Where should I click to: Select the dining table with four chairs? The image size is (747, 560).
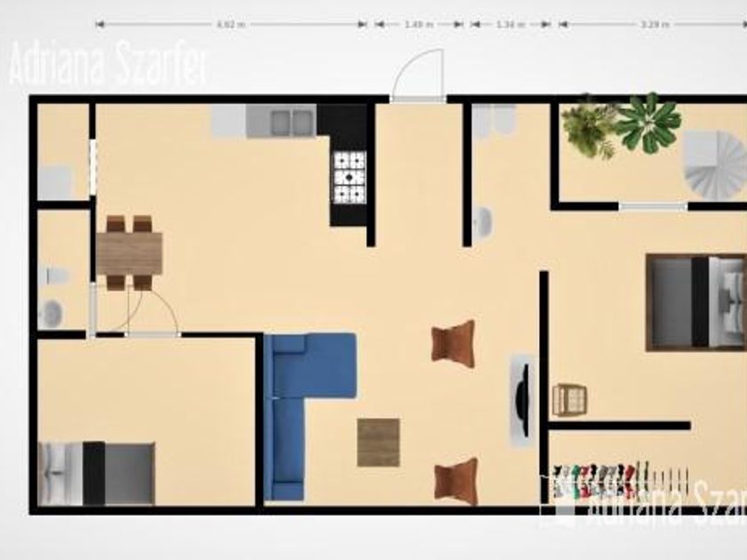point(129,252)
